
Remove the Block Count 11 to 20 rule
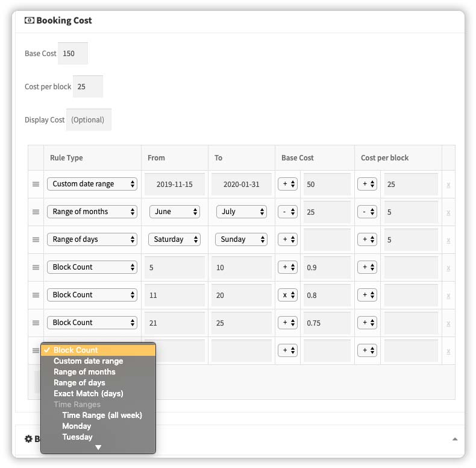[x=448, y=296]
